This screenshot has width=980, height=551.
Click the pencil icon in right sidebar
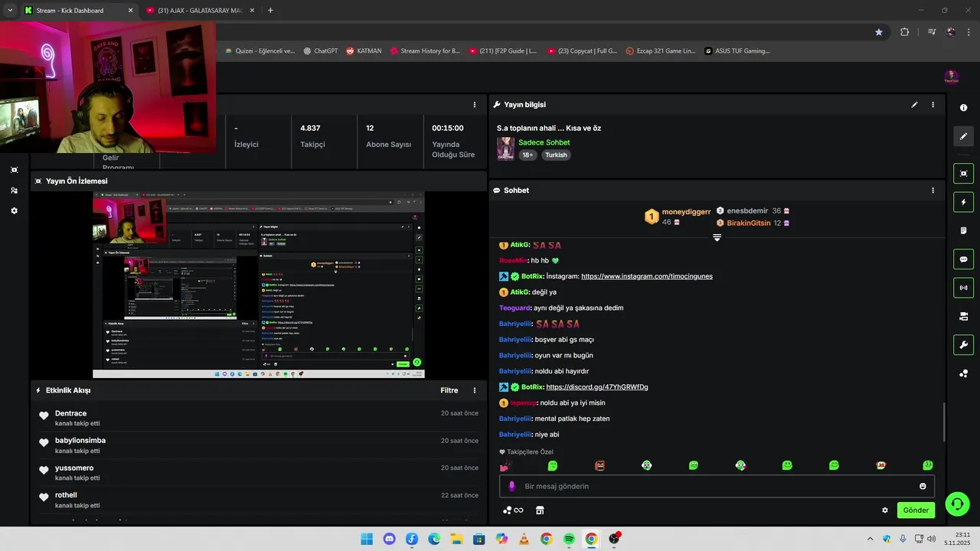point(963,136)
